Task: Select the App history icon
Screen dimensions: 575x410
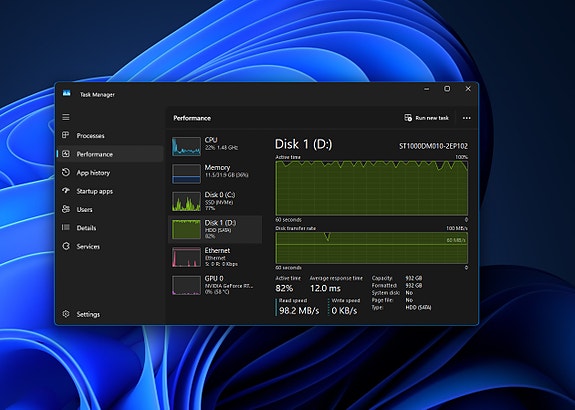Action: point(66,172)
